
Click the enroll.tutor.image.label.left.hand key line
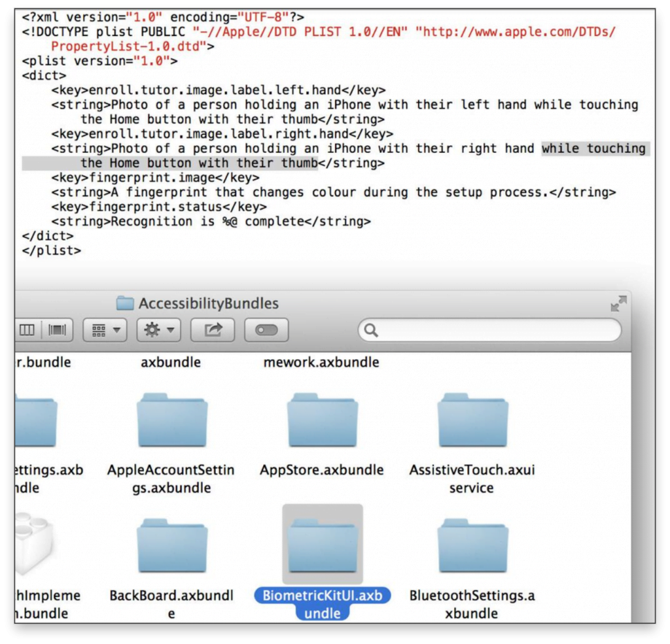point(219,90)
